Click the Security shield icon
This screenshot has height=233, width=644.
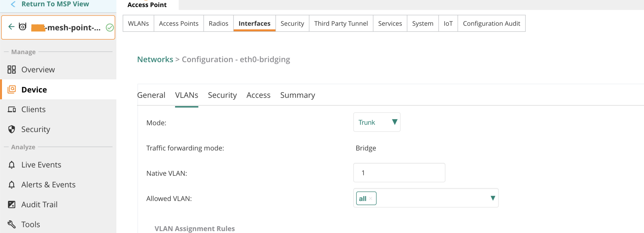point(12,129)
